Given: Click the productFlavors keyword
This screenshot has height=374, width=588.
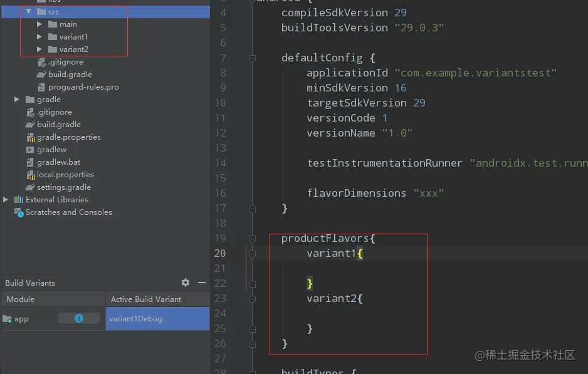Looking at the screenshot, I should click(x=325, y=238).
